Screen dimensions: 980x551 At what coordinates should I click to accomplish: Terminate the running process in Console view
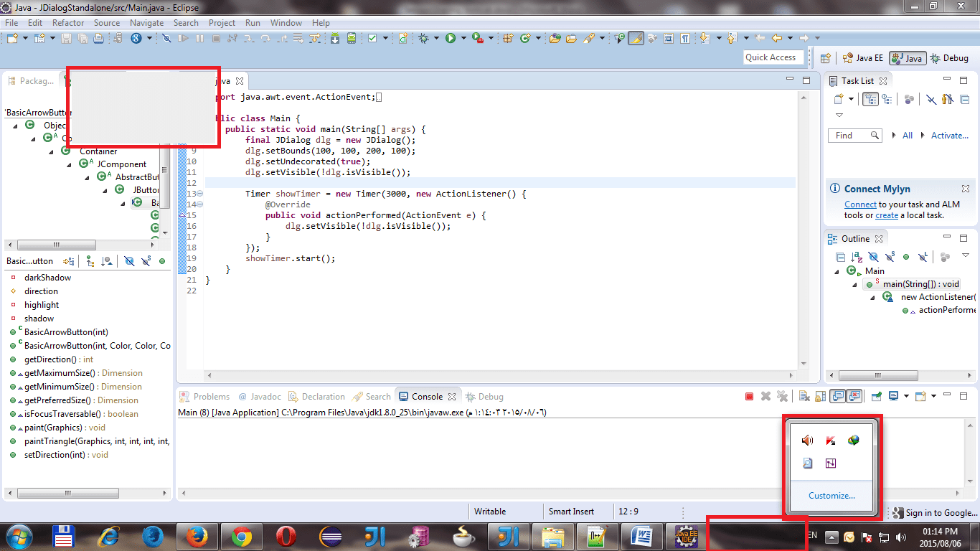point(749,396)
